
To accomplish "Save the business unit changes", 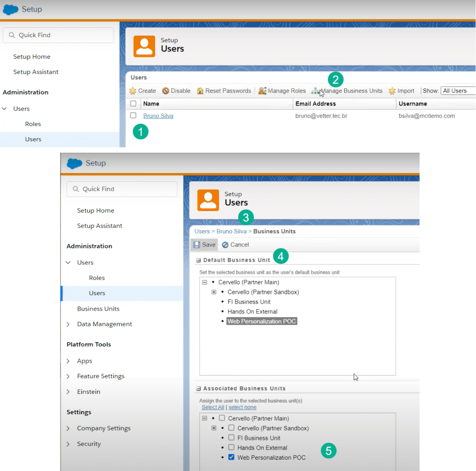I will tap(204, 245).
